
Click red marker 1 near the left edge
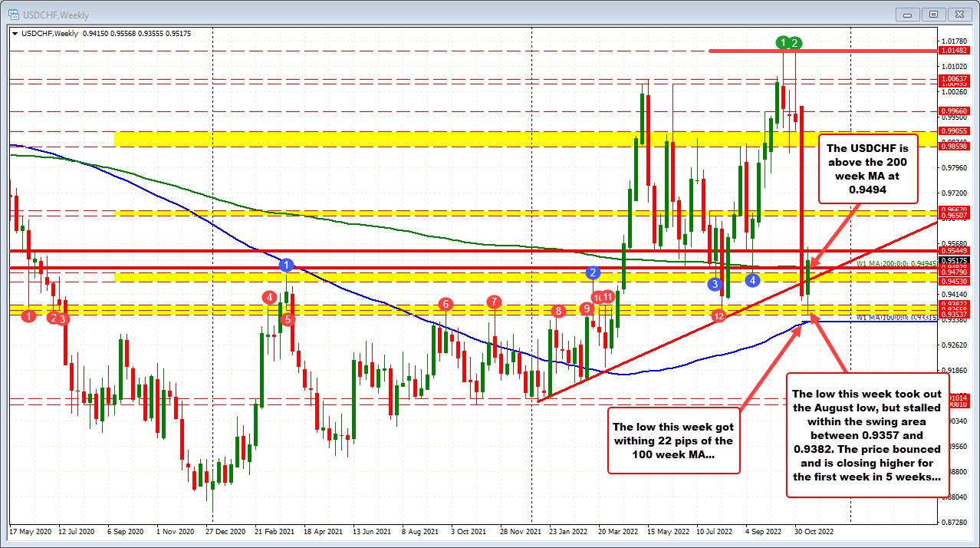tap(28, 315)
